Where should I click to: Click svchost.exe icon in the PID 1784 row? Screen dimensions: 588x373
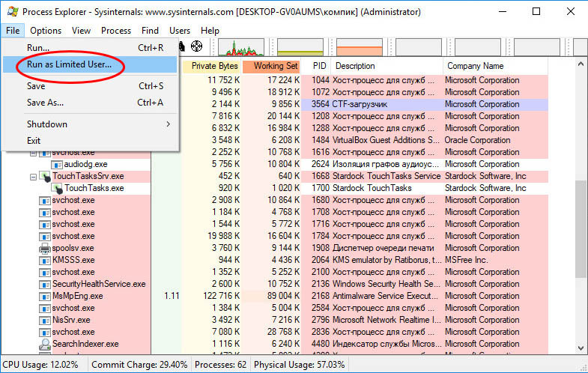coord(45,236)
